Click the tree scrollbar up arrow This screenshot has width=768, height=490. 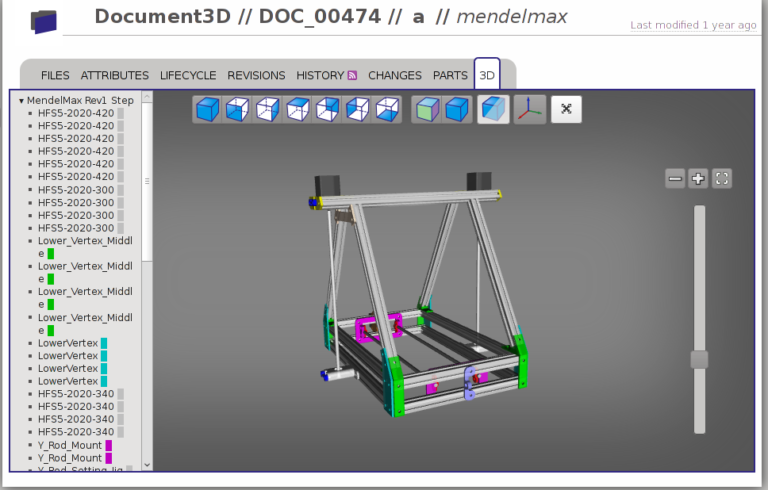[x=147, y=97]
